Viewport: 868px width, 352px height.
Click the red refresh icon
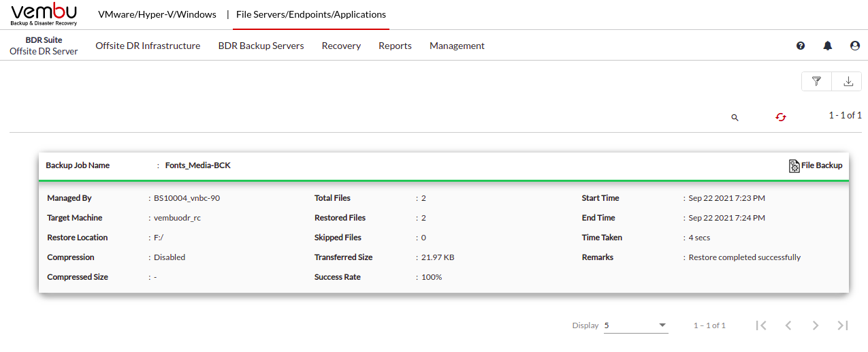coord(781,117)
